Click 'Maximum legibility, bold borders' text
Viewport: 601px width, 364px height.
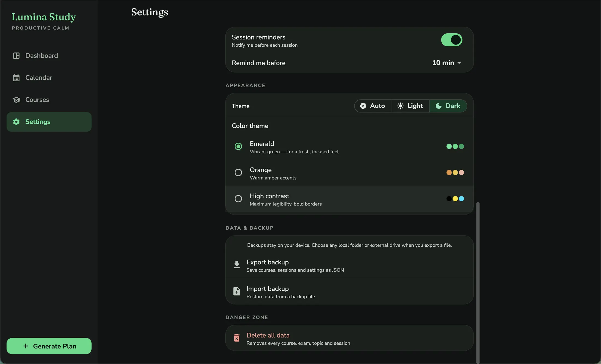pos(285,204)
